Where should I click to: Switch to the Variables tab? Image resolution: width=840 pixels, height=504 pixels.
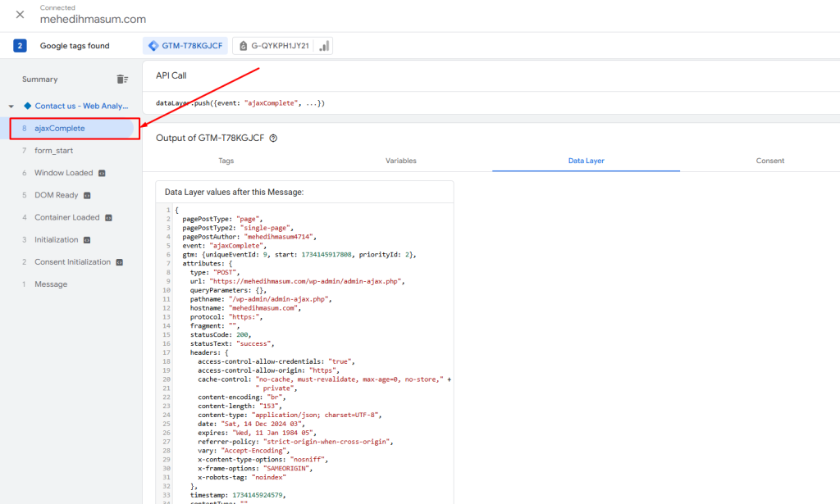[x=400, y=161]
